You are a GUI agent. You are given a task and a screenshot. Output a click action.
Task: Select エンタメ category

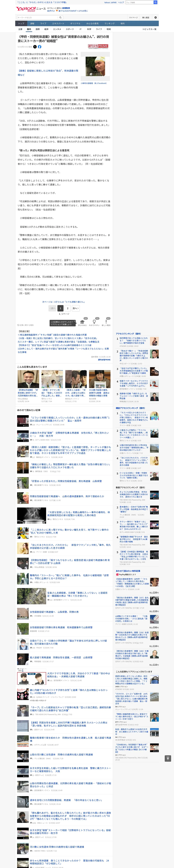click(57, 29)
